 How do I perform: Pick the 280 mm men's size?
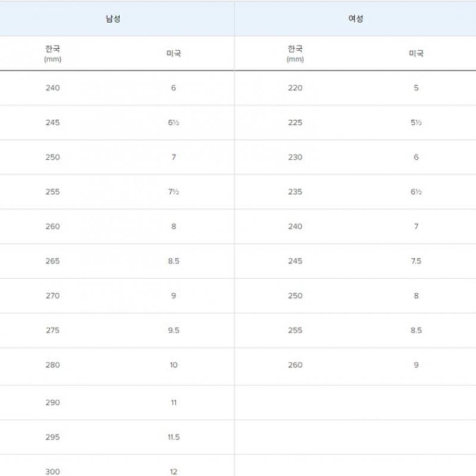53,365
